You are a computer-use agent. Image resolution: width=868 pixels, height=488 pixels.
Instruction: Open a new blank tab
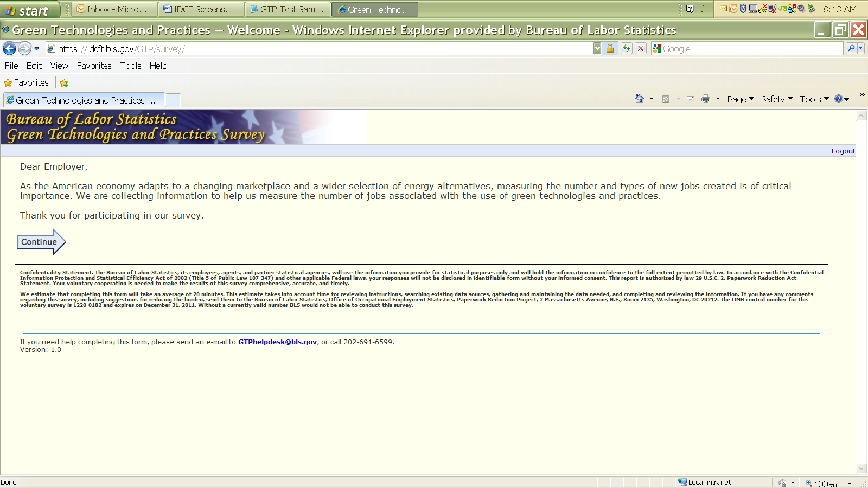173,100
